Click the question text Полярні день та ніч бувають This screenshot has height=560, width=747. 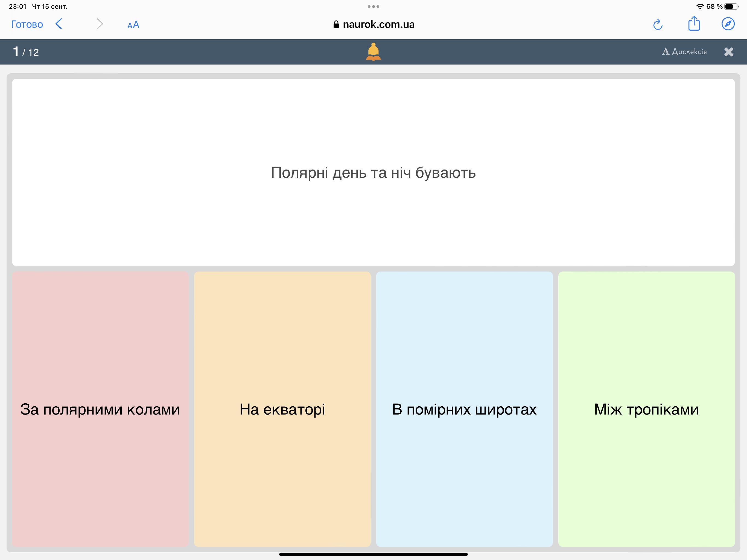click(373, 173)
